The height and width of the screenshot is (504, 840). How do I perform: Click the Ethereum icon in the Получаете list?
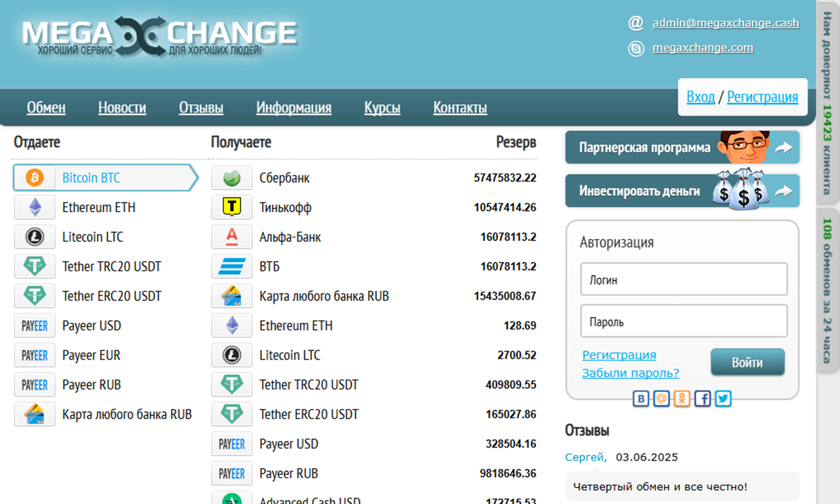tap(232, 326)
